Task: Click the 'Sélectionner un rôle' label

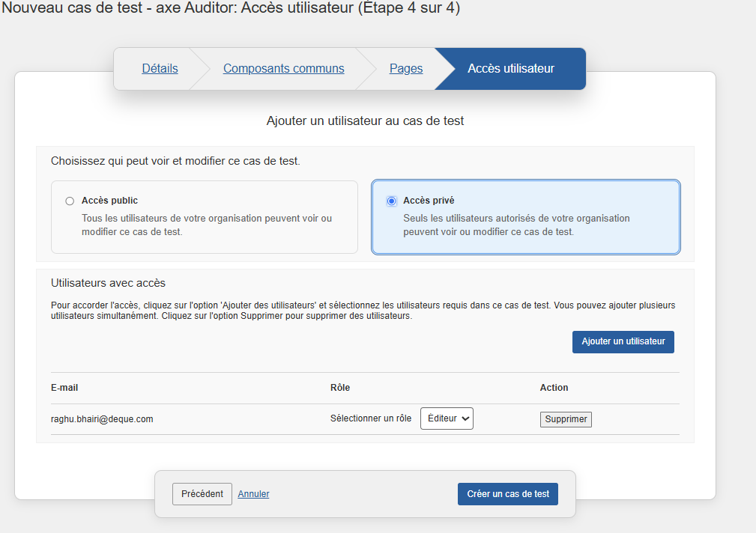Action: pos(371,419)
